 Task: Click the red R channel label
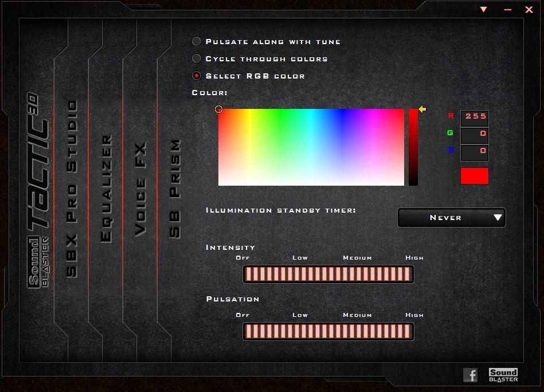(451, 116)
